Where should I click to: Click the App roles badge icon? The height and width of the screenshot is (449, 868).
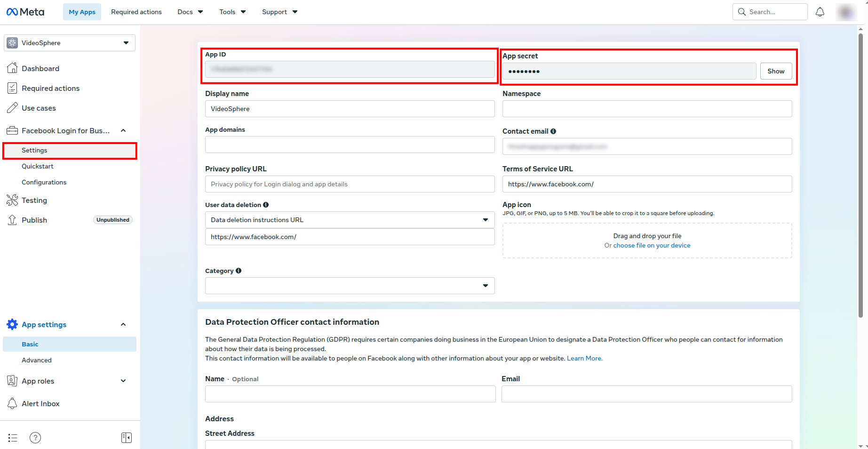[x=12, y=381]
